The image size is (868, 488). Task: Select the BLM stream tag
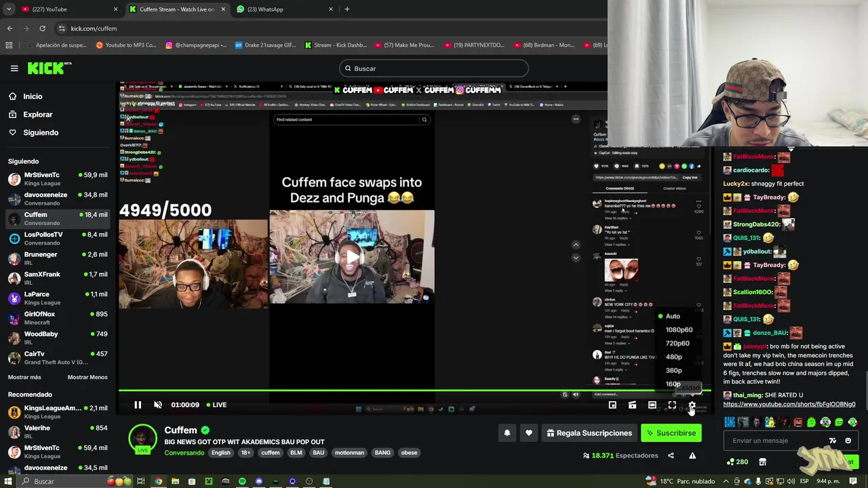[296, 453]
